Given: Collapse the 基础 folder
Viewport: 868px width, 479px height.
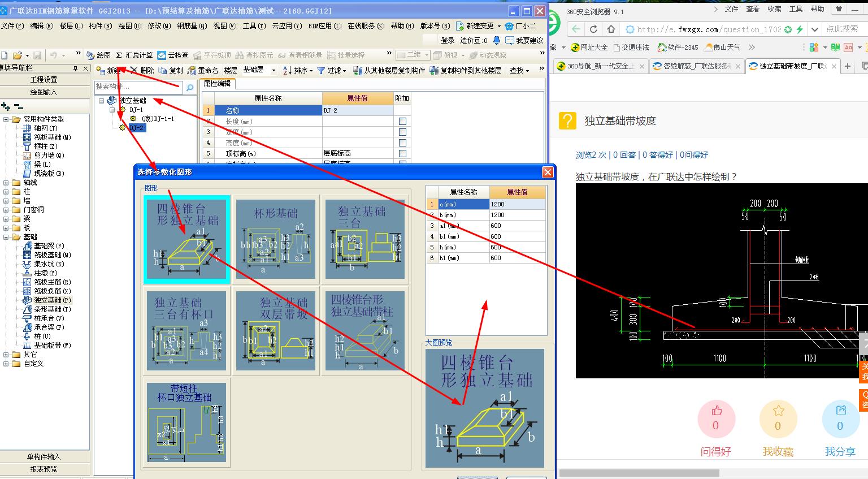Looking at the screenshot, I should click(6, 237).
